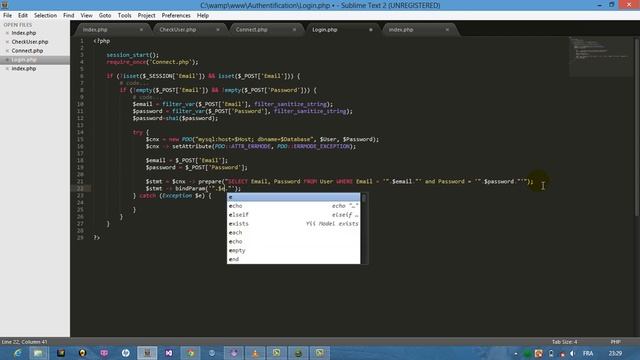The width and height of the screenshot is (640, 360).
Task: Open Connect.php in the Open Files sidebar
Action: coord(27,51)
